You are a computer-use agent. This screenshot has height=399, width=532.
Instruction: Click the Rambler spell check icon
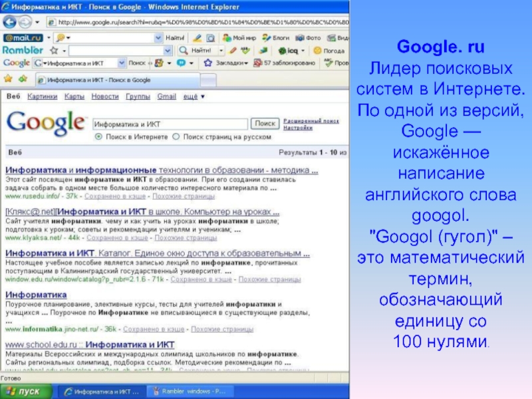(x=245, y=51)
